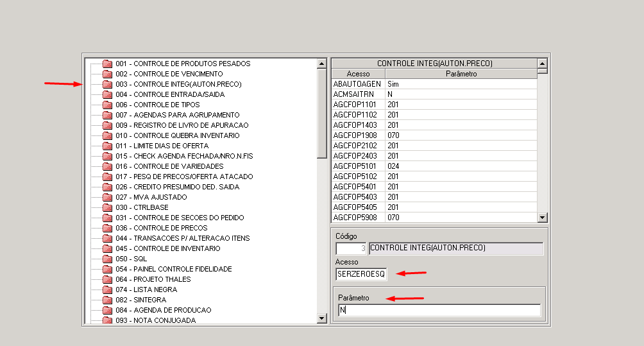Click folder icon of 006 - CONTROLE DE TIPOS
644x346 pixels.
pyautogui.click(x=107, y=105)
